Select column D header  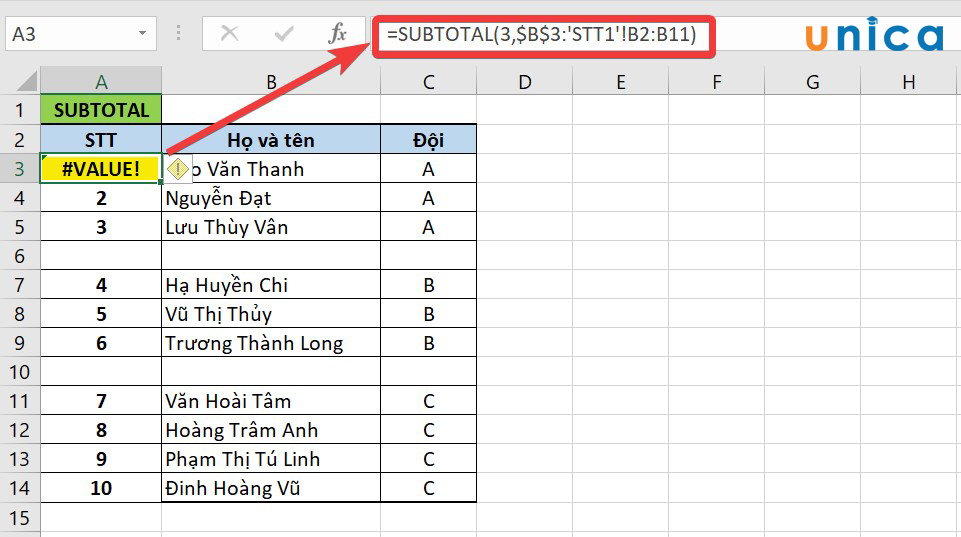[525, 81]
